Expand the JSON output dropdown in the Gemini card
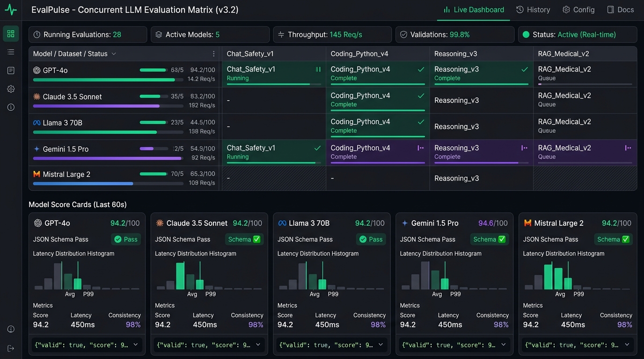 504,345
